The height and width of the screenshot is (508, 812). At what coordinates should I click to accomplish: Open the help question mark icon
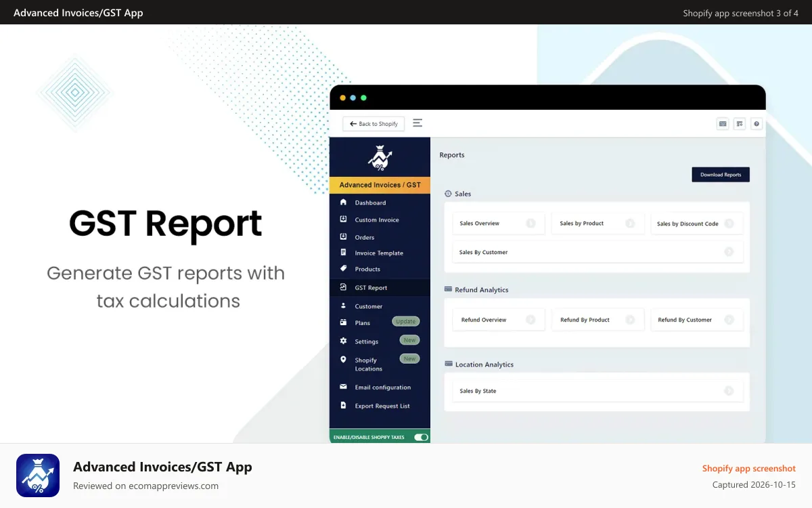pyautogui.click(x=757, y=124)
